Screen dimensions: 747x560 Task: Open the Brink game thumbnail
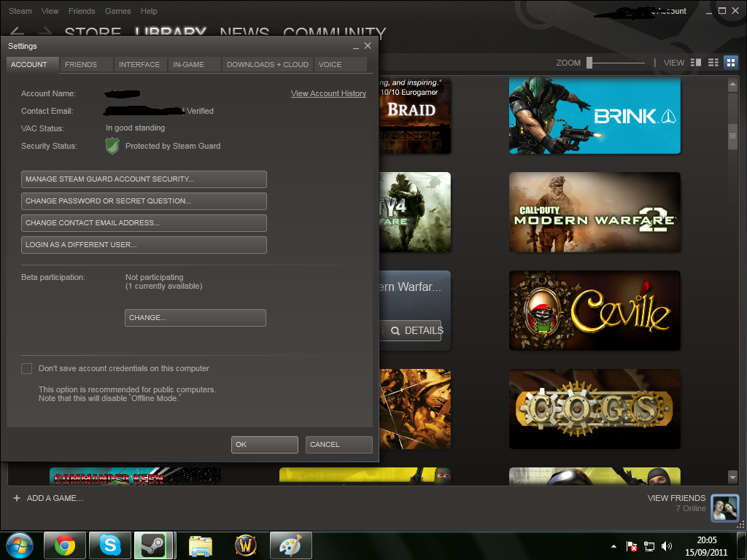(x=595, y=116)
